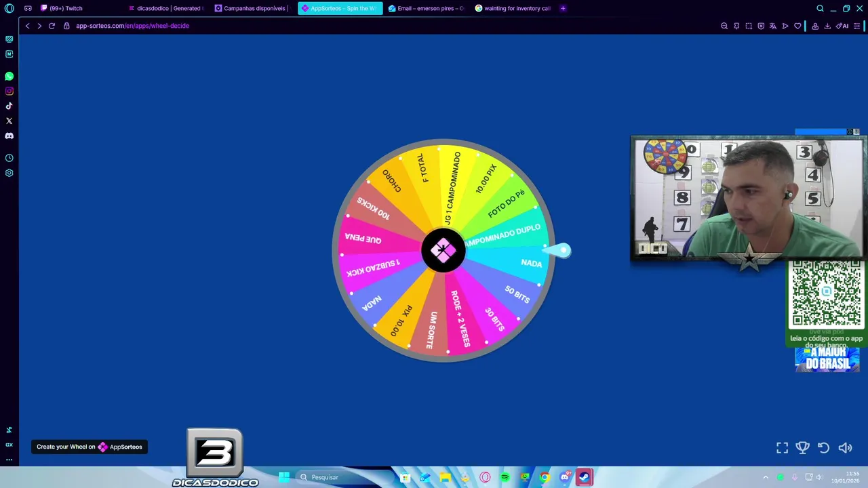Open the easy setup sliders icon
The height and width of the screenshot is (488, 868).
coord(857,26)
